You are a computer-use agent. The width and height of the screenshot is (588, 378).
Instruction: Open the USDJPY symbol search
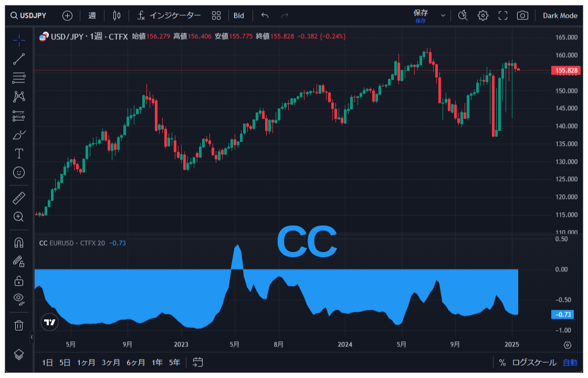tap(28, 15)
